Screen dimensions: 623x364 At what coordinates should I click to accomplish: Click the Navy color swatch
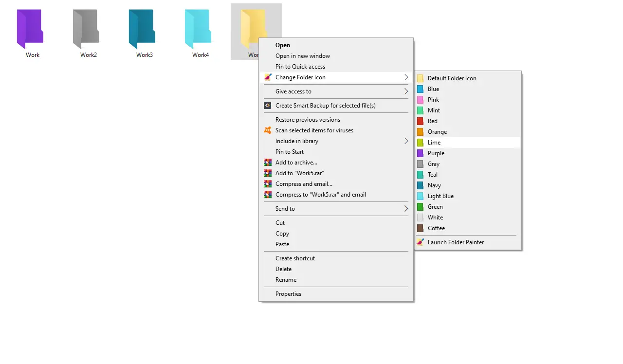(420, 185)
